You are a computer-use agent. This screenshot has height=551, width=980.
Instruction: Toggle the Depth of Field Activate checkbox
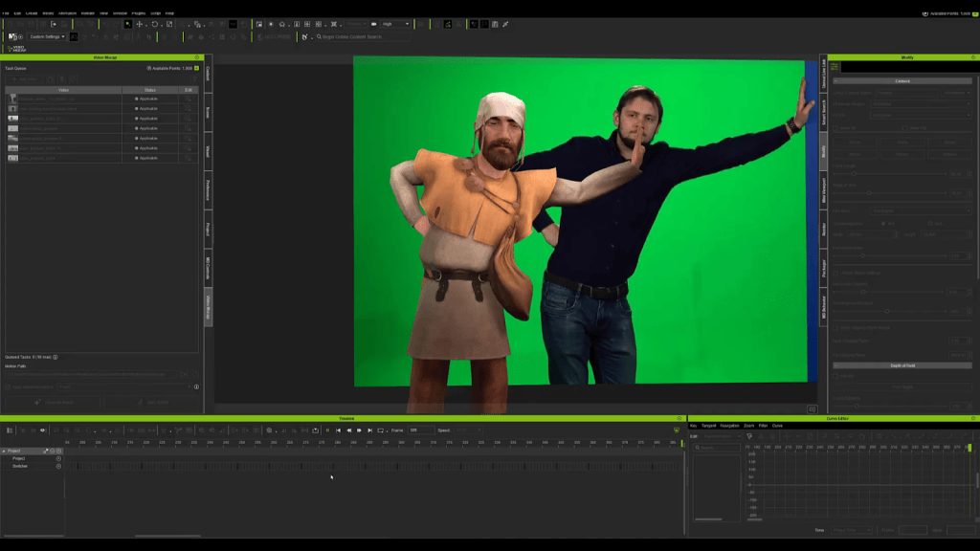click(835, 376)
